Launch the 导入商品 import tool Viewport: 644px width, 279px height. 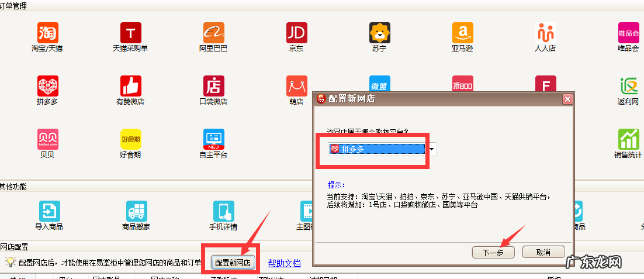49,211
